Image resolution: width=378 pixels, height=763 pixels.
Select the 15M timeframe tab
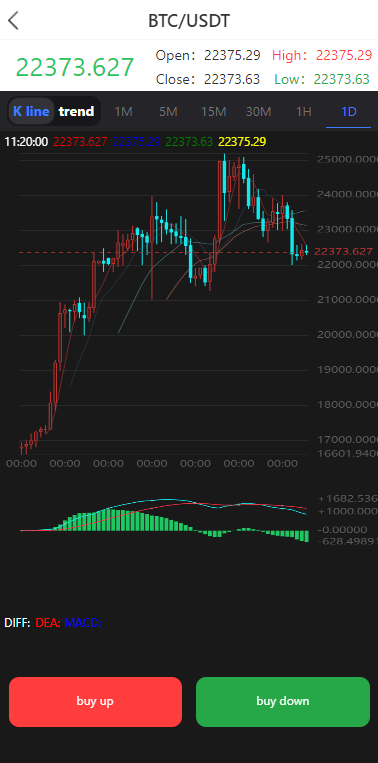click(x=214, y=112)
